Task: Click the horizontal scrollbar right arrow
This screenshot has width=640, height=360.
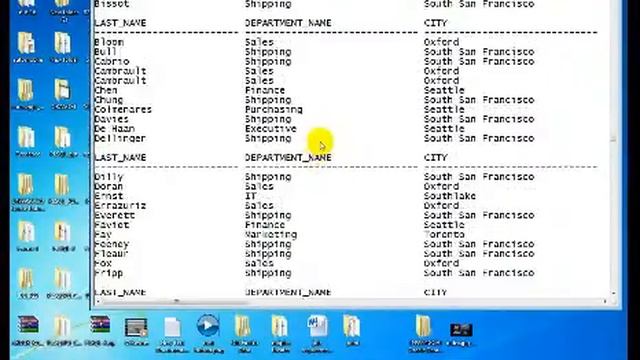Action: (605, 302)
